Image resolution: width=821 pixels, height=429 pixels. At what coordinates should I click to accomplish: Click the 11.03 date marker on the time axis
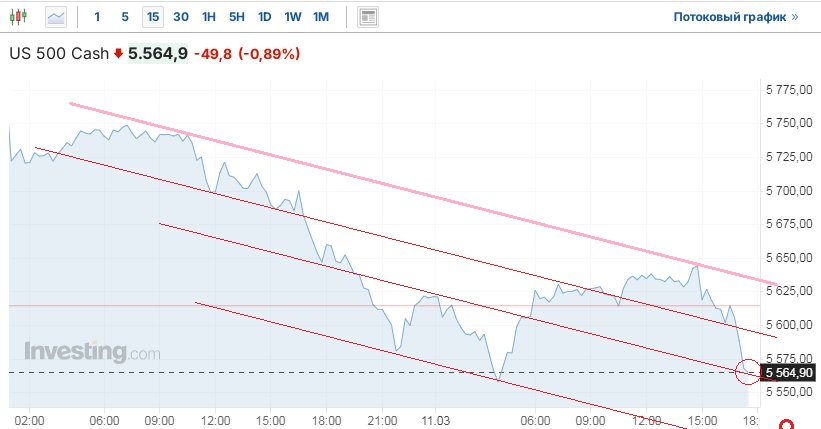click(433, 421)
